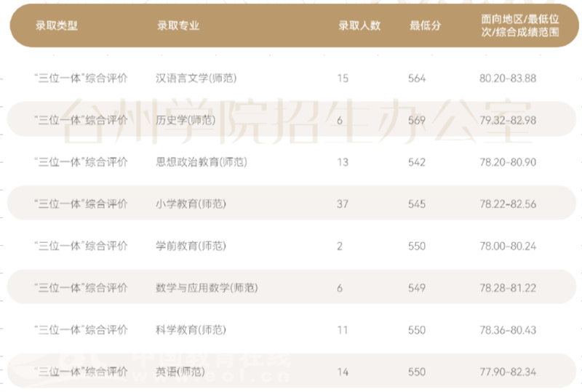
Task: Click admission count 6 in 数学与应用数学 row
Action: click(340, 288)
